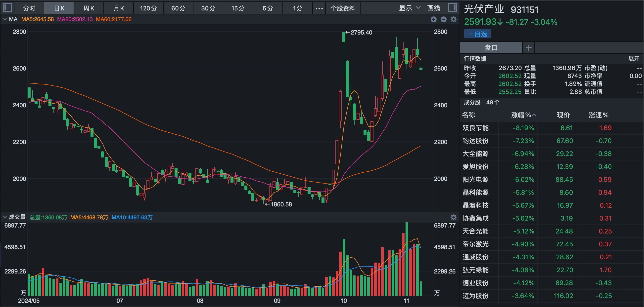This screenshot has width=644, height=307.
Task: Switch to 周K weekly chart tab
Action: [89, 8]
